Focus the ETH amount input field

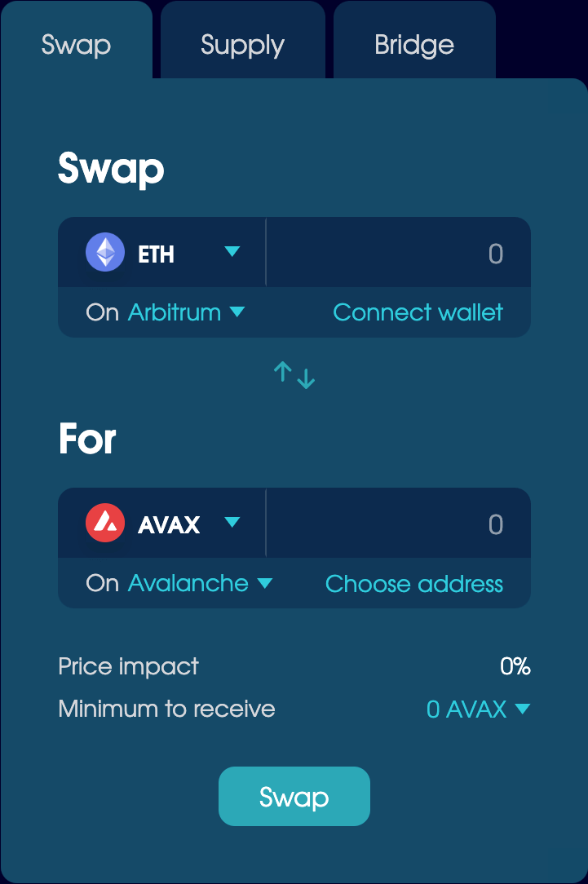tap(398, 254)
